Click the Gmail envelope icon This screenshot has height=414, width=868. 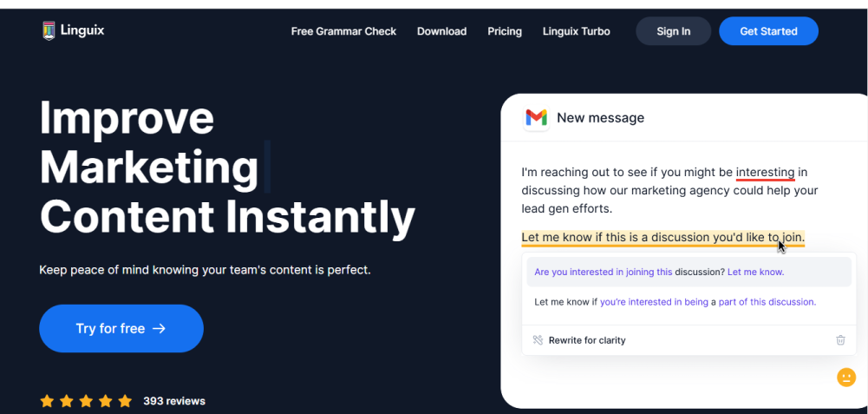tap(536, 117)
